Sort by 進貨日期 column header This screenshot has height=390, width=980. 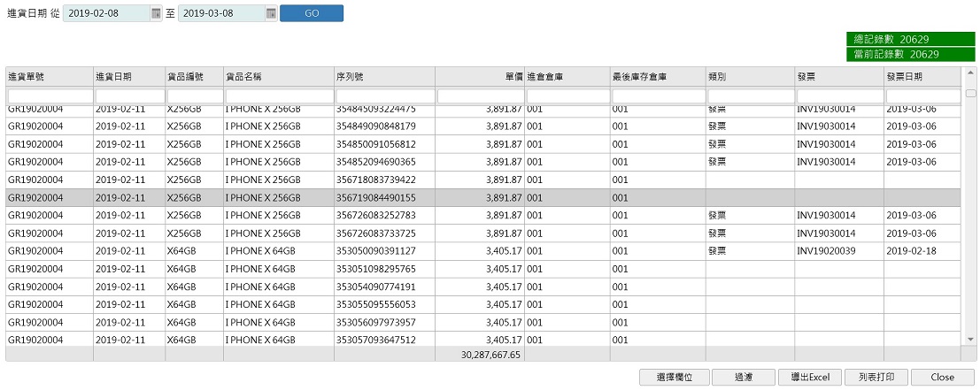[129, 77]
